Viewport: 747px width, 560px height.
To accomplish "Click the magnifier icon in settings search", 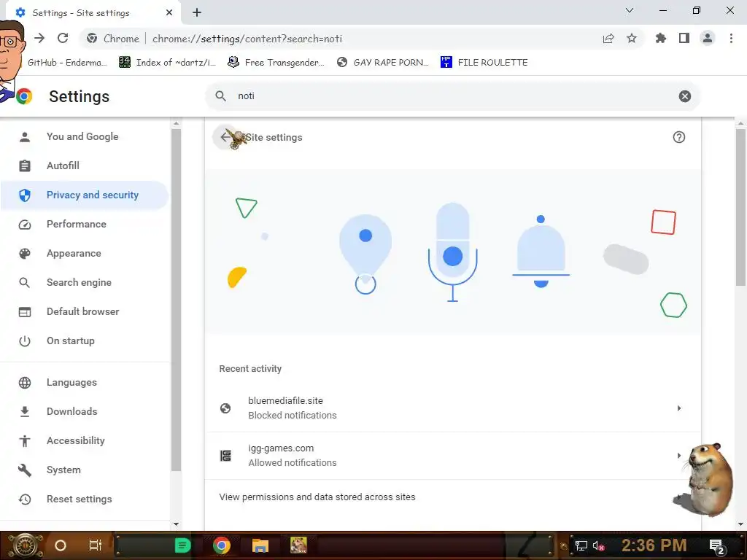I will (220, 96).
